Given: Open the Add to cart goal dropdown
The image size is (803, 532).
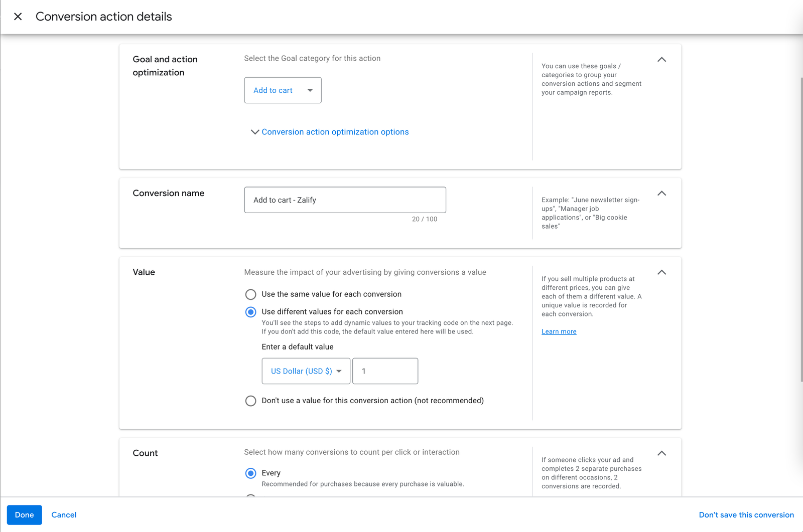Looking at the screenshot, I should tap(283, 90).
